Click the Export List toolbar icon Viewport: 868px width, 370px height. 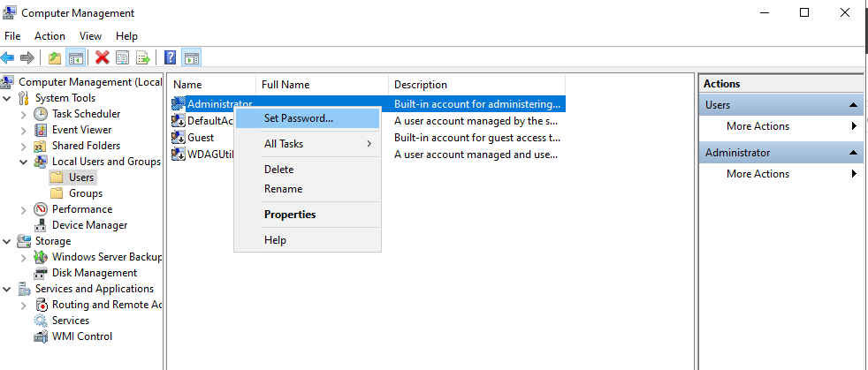(x=143, y=57)
